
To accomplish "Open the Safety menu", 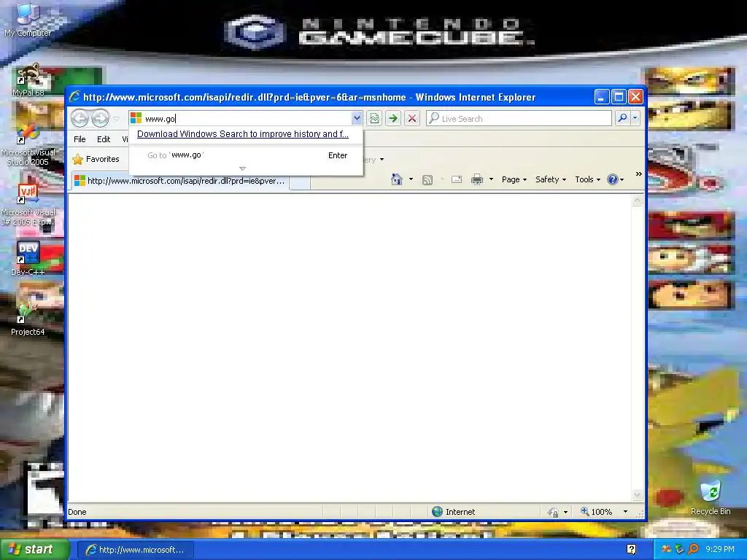I will [551, 179].
